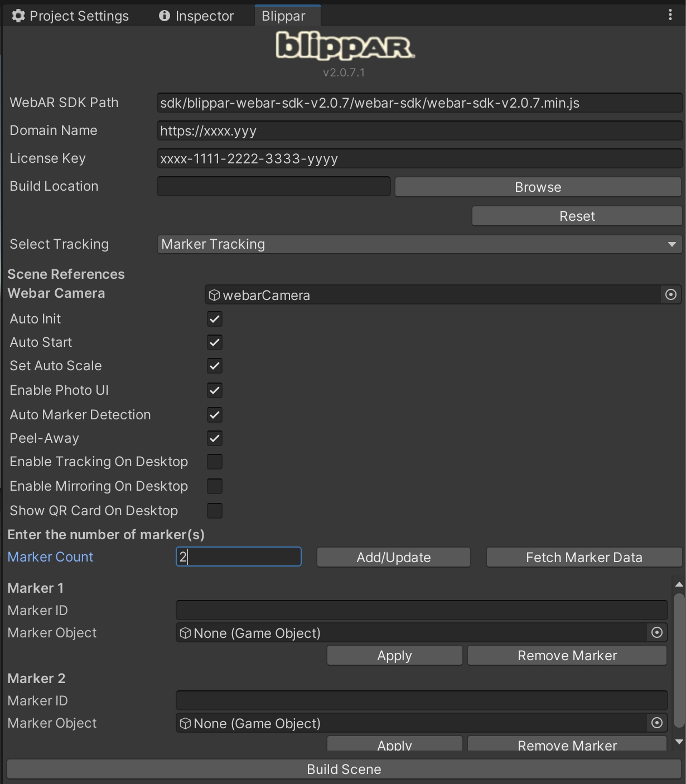The width and height of the screenshot is (686, 784).
Task: Enable Show QR Card On Desktop
Action: [x=215, y=511]
